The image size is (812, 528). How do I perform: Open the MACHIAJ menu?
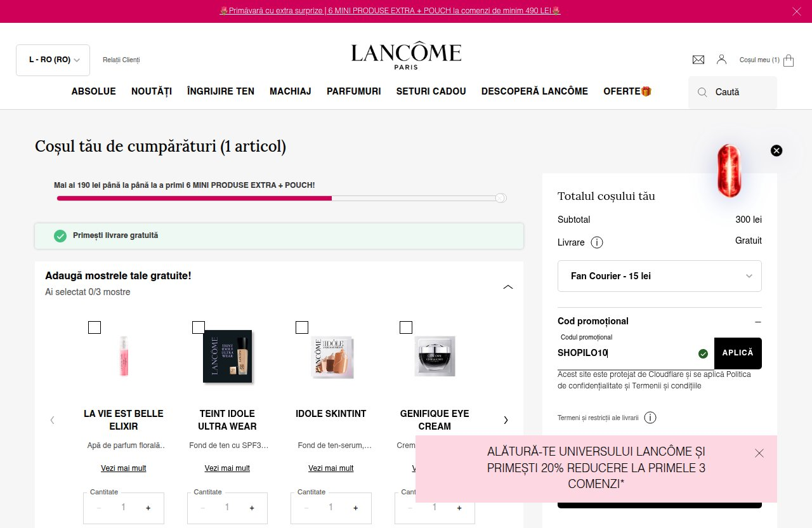pyautogui.click(x=291, y=91)
